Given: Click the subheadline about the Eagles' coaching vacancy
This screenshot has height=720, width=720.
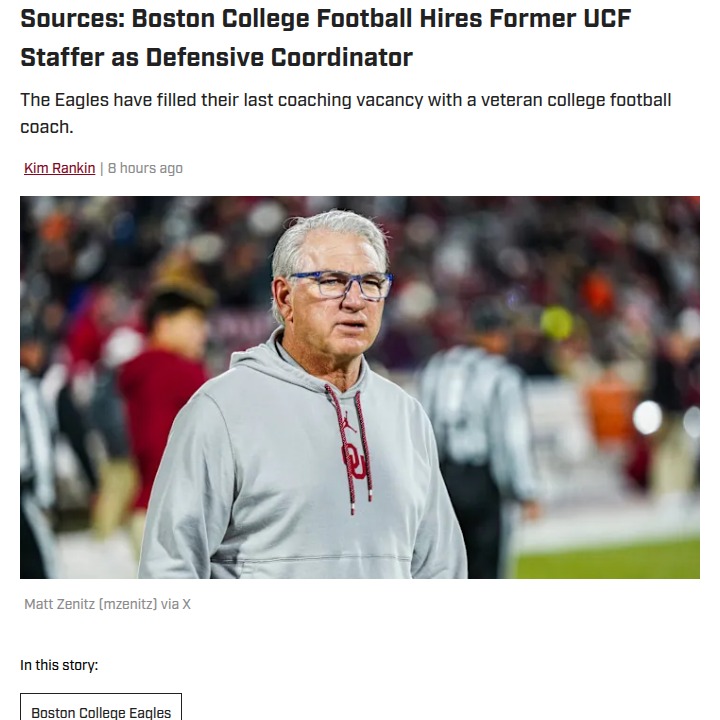Looking at the screenshot, I should click(x=345, y=113).
